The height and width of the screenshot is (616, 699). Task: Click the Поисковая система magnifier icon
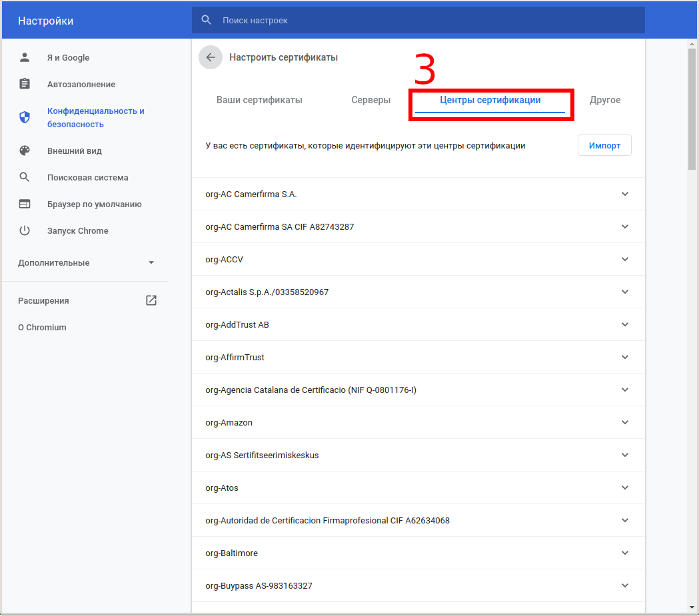25,177
